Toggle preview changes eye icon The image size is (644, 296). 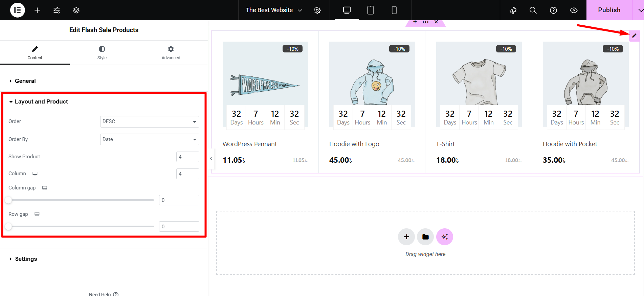click(x=574, y=10)
